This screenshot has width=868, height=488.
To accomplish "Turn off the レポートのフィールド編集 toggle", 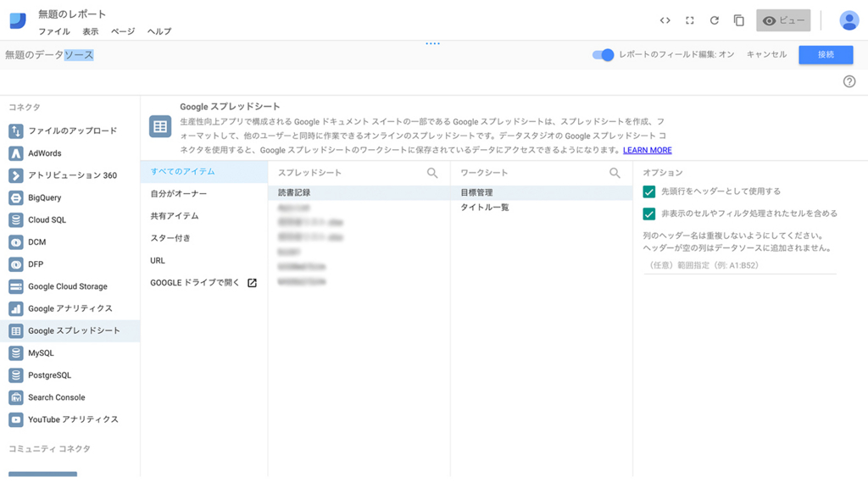I will (603, 54).
